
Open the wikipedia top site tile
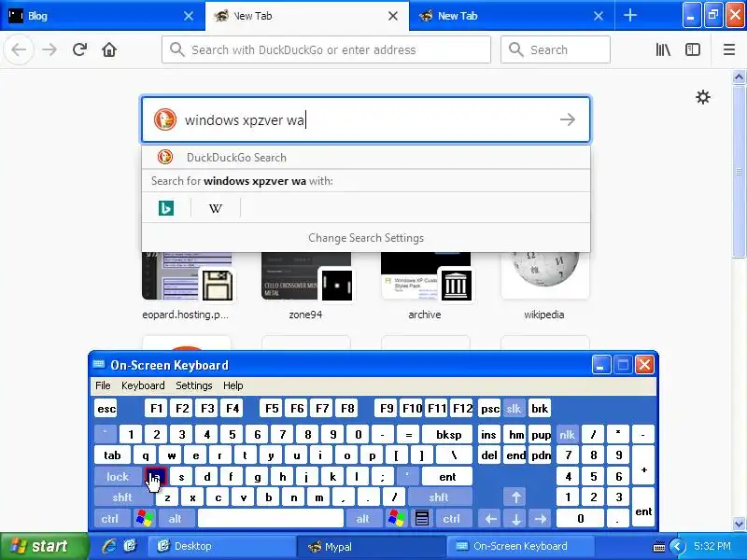point(544,286)
